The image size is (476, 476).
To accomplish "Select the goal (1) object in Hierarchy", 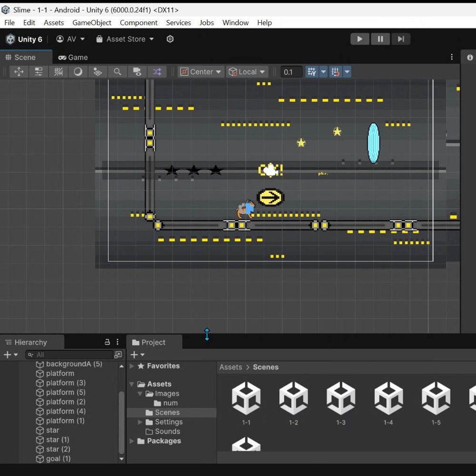I will tap(58, 459).
